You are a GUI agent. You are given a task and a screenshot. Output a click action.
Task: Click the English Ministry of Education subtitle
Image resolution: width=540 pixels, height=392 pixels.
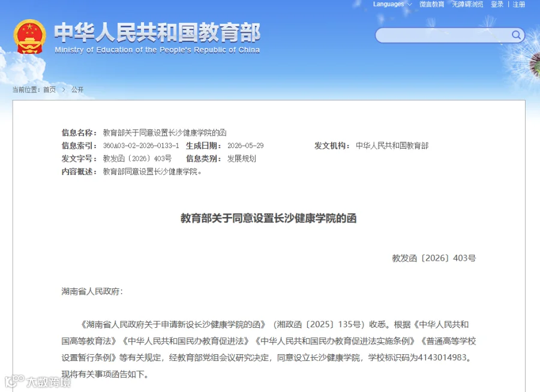coord(157,50)
